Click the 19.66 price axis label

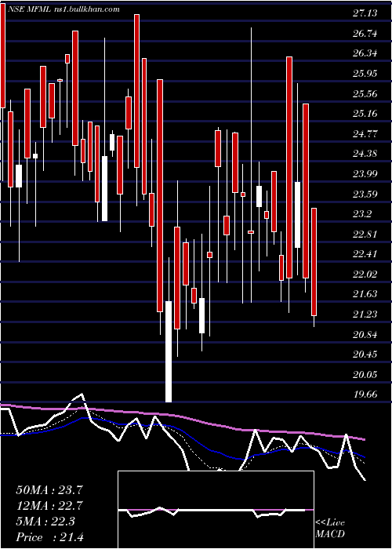[x=365, y=395]
